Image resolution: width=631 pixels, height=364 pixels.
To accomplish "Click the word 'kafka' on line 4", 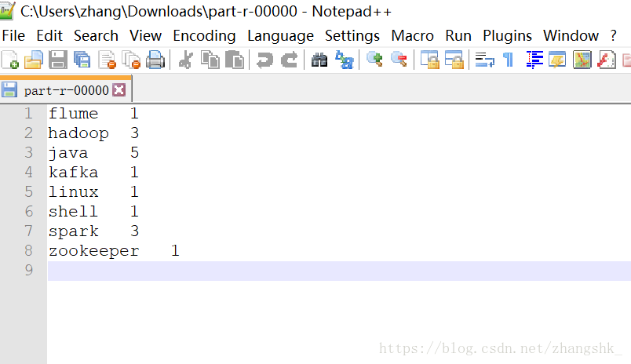I will pos(73,172).
